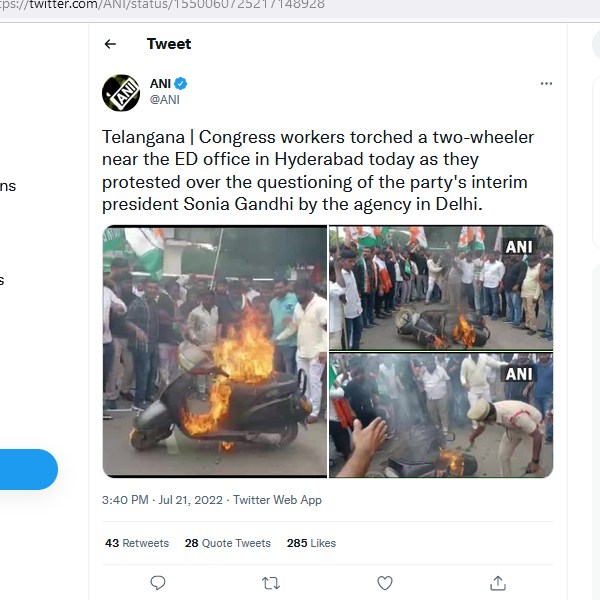Viewport: 600px width, 600px height.
Task: Share the tweet via the share icon
Action: pos(498,582)
